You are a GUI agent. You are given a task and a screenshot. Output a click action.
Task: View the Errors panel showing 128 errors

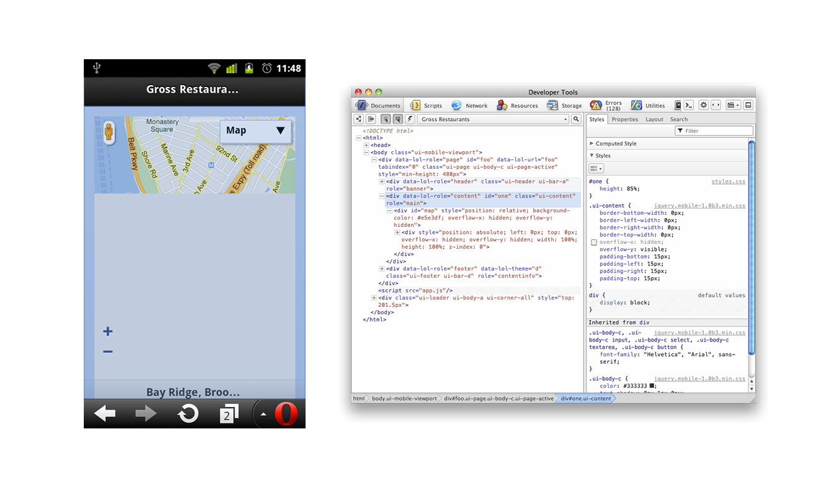point(612,105)
